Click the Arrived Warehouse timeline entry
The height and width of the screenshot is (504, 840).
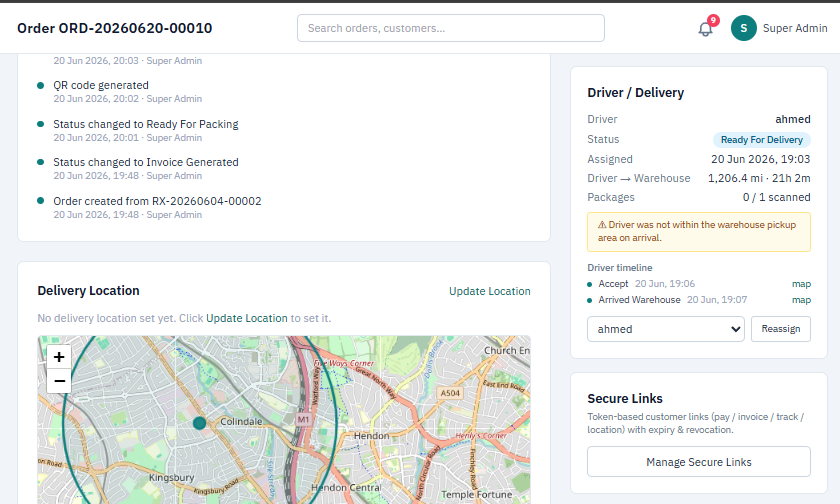coord(639,300)
